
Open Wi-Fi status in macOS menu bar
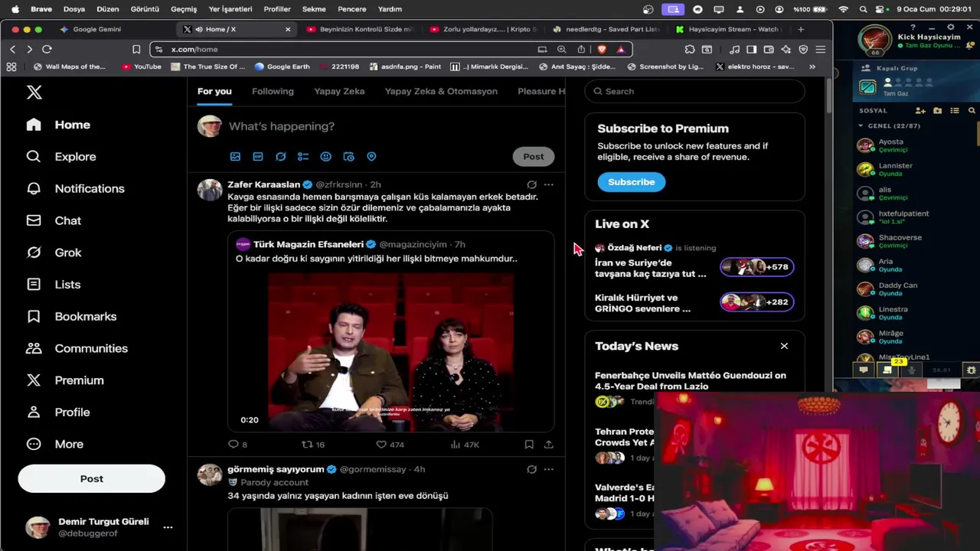(844, 9)
